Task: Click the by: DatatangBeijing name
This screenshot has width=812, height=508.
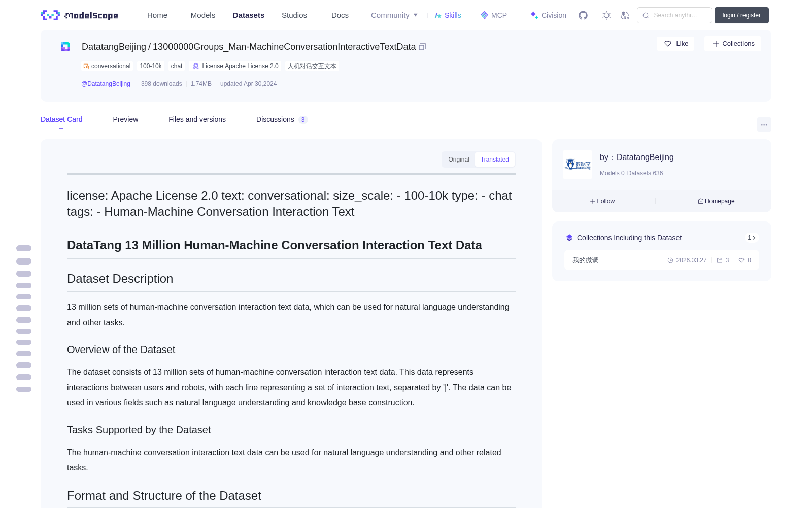Action: click(637, 157)
